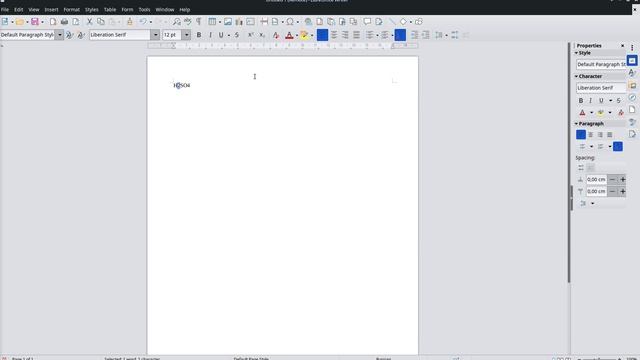Click the Copy icon in toolbar
The image size is (640, 360).
tap(100, 22)
